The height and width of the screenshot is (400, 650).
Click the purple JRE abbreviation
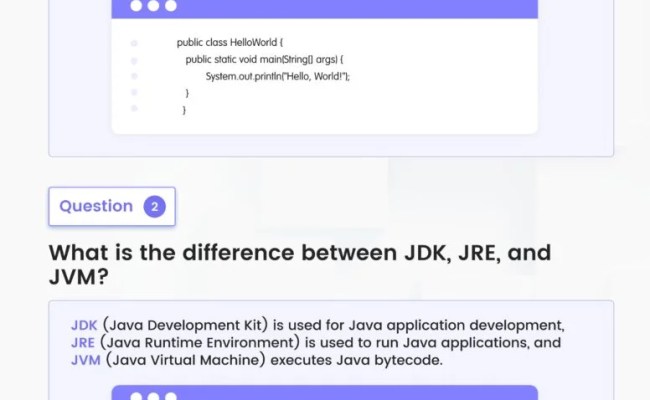[83, 343]
